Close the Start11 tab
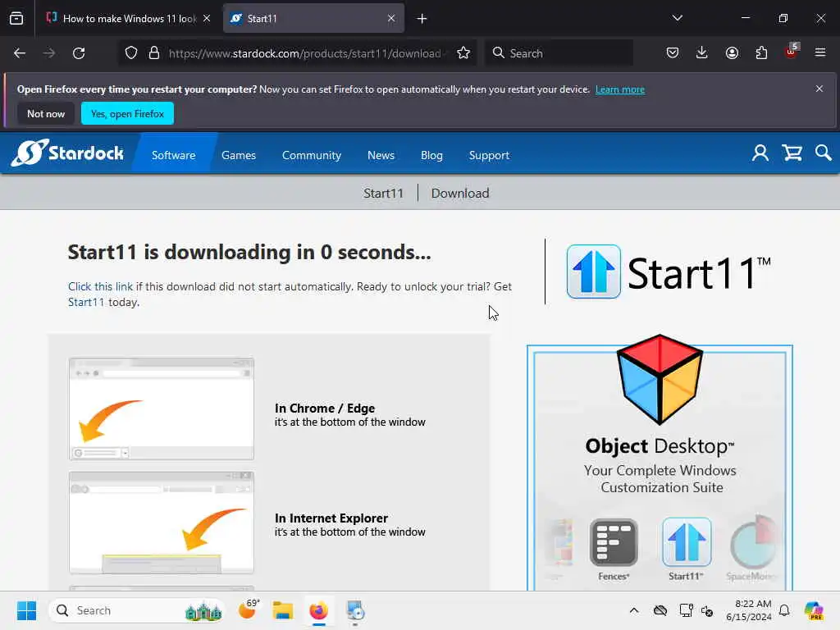The height and width of the screenshot is (630, 840). point(391,19)
